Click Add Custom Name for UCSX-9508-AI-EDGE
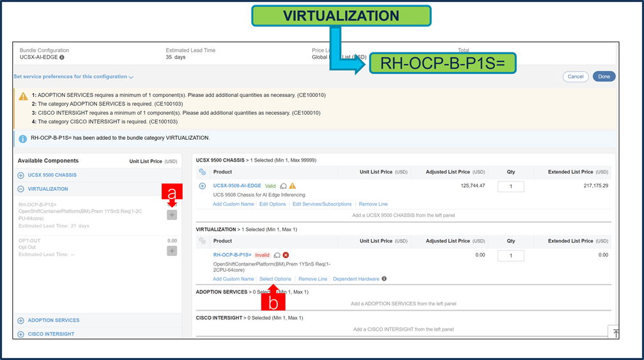 (233, 204)
